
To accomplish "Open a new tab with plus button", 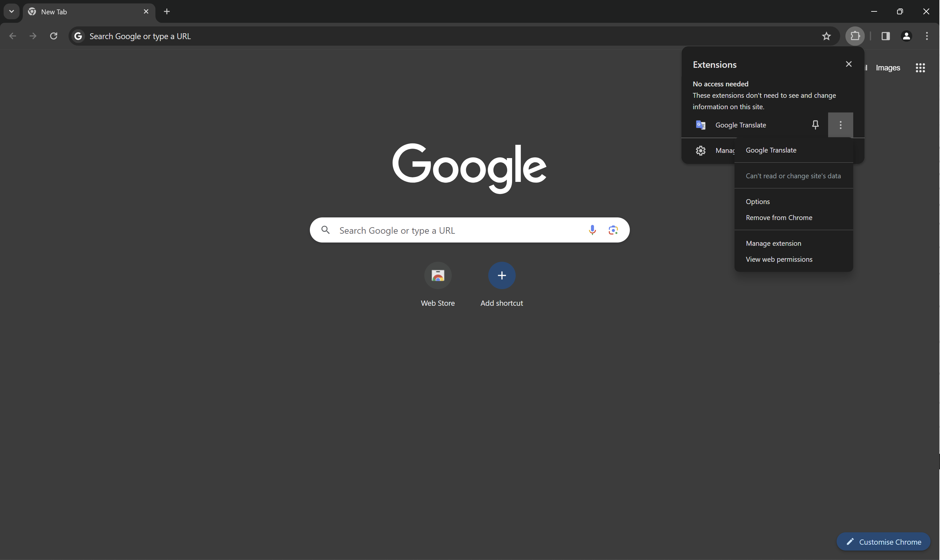I will [167, 12].
